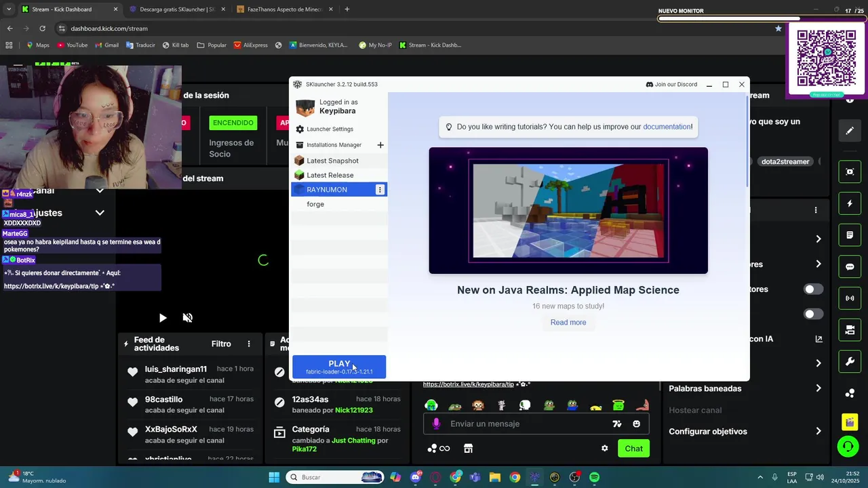Open the documentation link

click(x=667, y=127)
